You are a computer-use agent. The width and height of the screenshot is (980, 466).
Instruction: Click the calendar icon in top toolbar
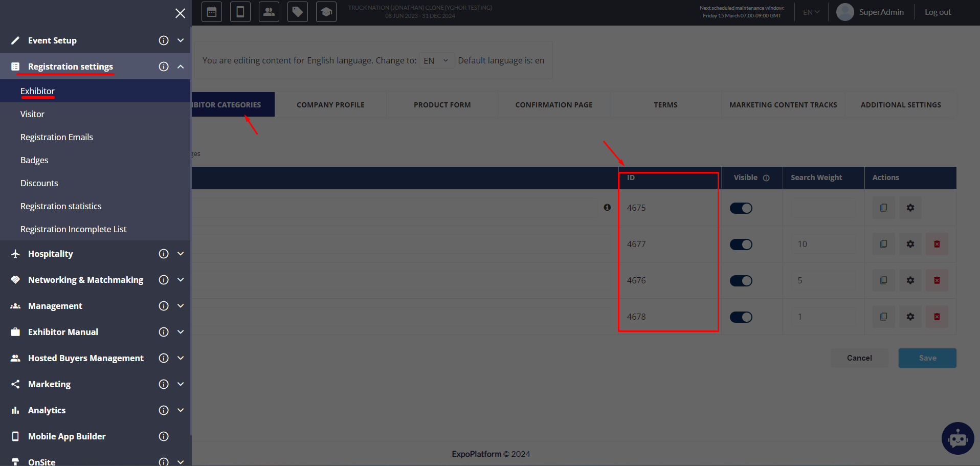[212, 12]
